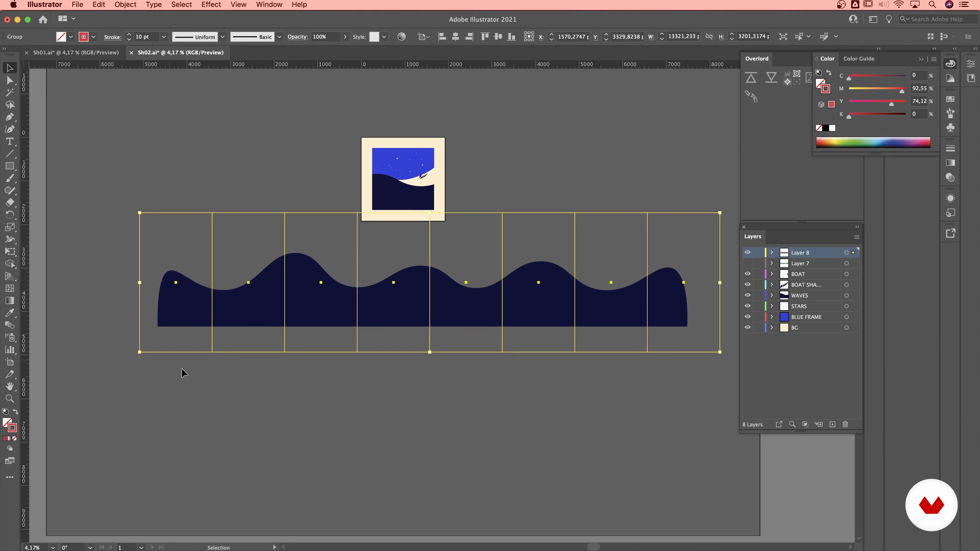
Task: Click the X coordinate input field
Action: [572, 37]
